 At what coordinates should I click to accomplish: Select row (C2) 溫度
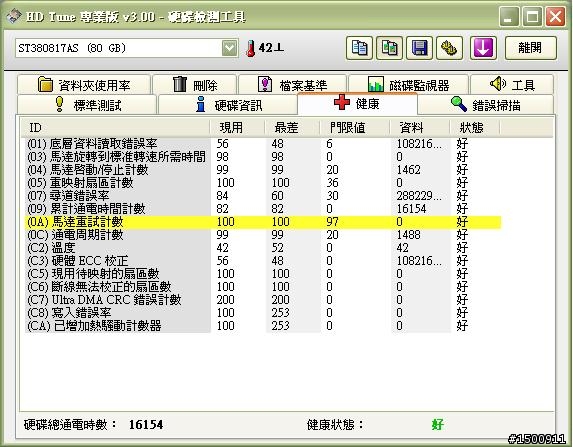click(263, 248)
